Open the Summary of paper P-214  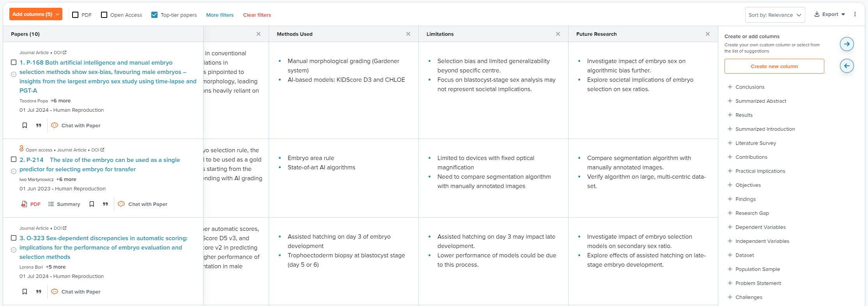click(x=64, y=204)
